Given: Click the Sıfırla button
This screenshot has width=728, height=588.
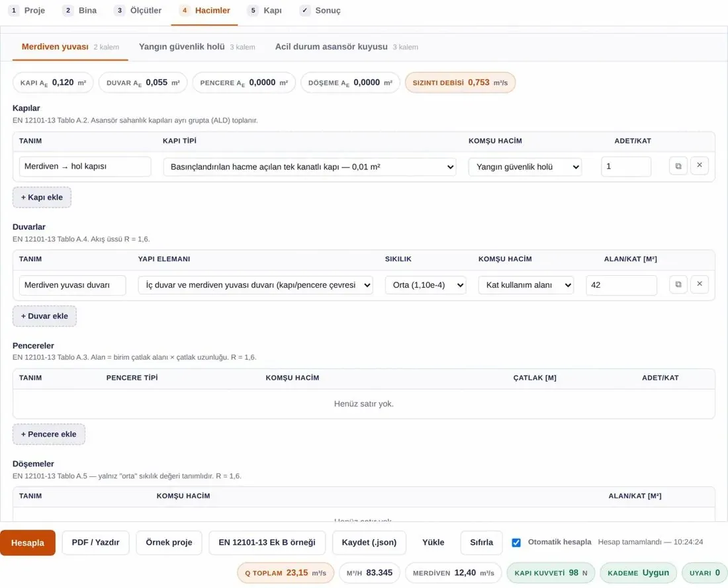Looking at the screenshot, I should [x=481, y=542].
